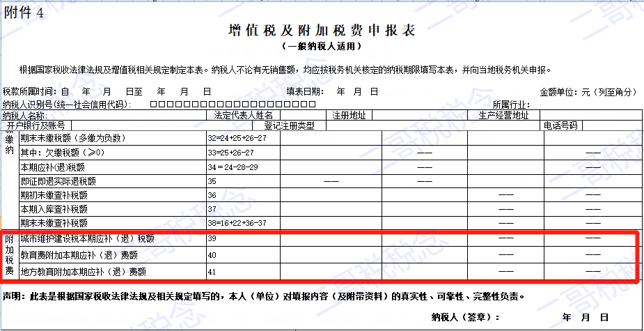The width and height of the screenshot is (644, 331).
Task: Select the '纳税人(签章):' label
Action: coord(465,318)
